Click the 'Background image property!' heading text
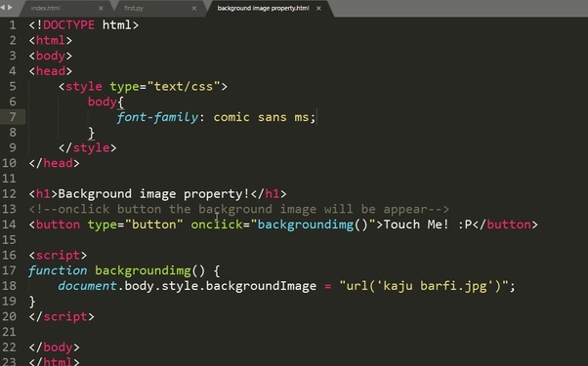The width and height of the screenshot is (588, 366). point(152,194)
